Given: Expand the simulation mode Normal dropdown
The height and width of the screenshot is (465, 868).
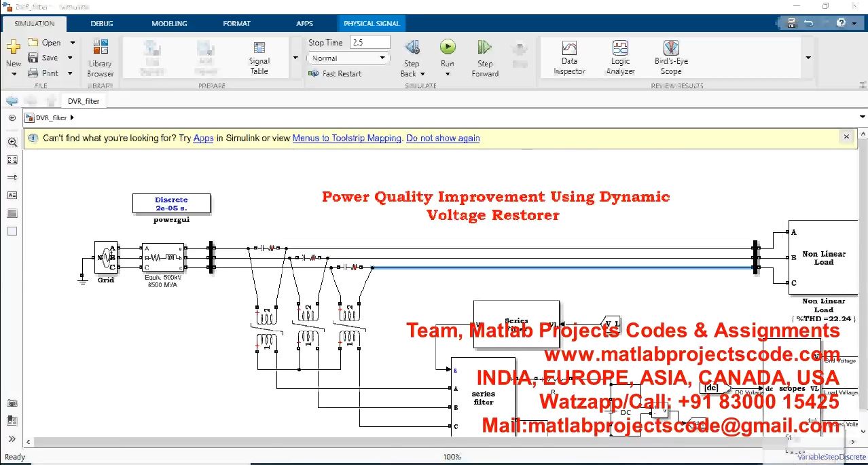Looking at the screenshot, I should tap(382, 58).
